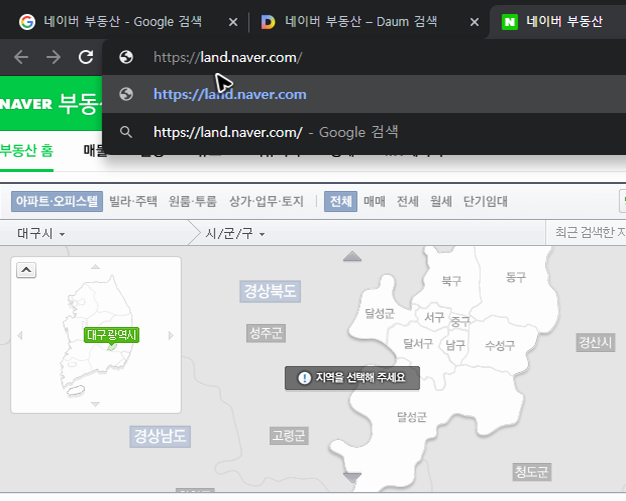
Task: Close the Daum 검색 tab
Action: click(474, 22)
